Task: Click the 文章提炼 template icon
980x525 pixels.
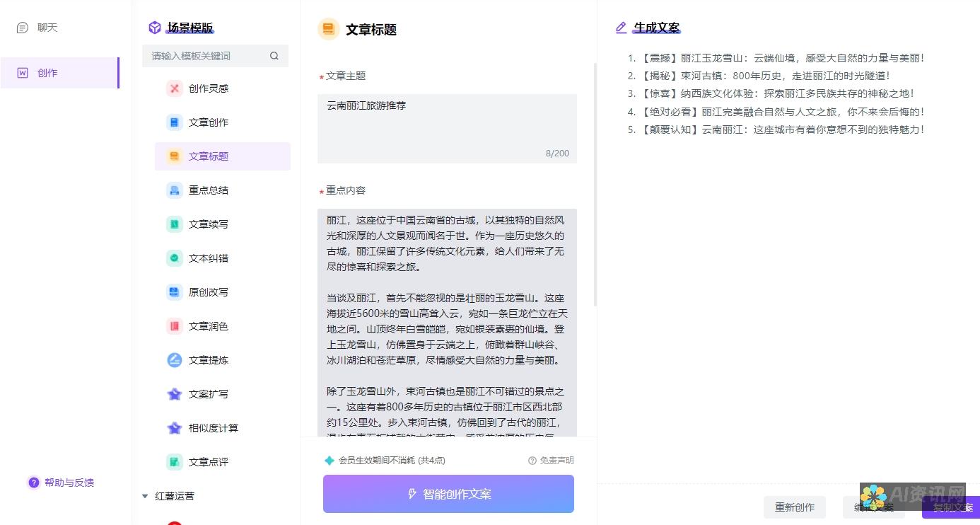Action: [x=175, y=360]
